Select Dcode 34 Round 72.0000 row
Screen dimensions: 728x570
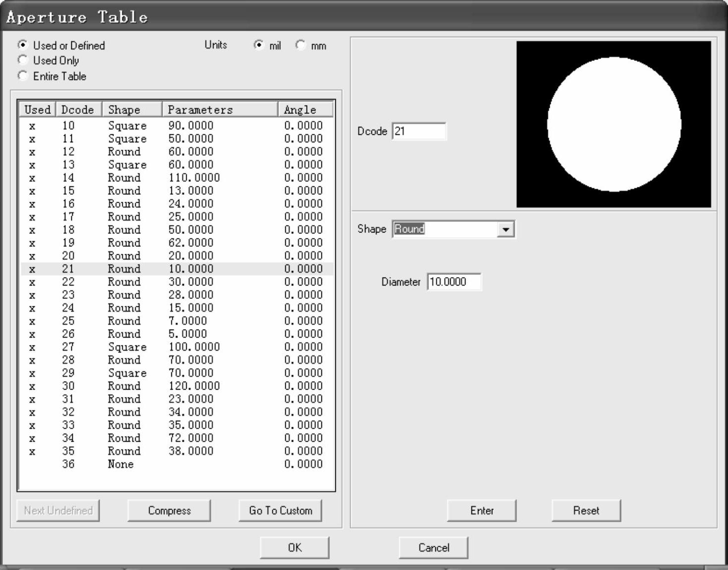pos(177,438)
